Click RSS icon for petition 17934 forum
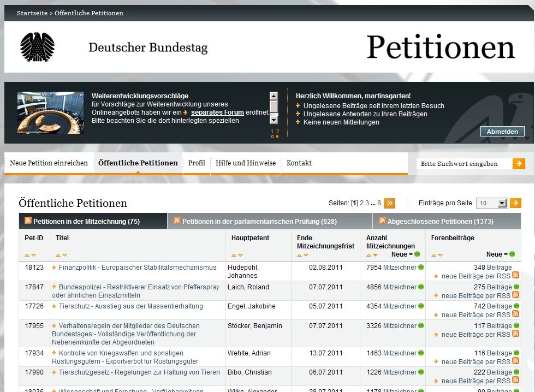The height and width of the screenshot is (392, 535). (x=515, y=361)
